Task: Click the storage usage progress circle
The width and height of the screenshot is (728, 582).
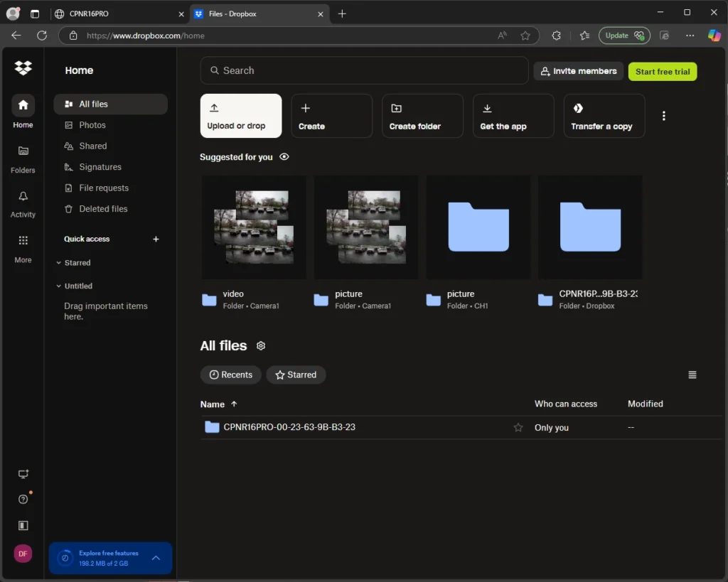Action: tap(65, 558)
